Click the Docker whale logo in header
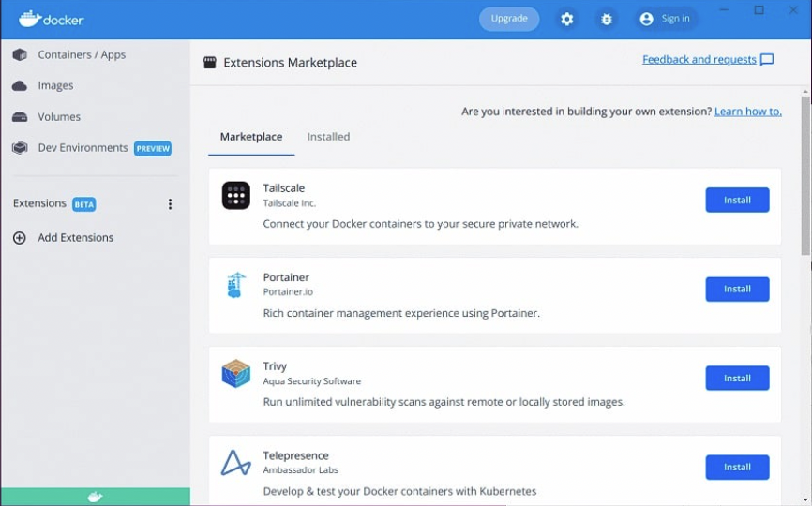The height and width of the screenshot is (506, 812). point(51,19)
